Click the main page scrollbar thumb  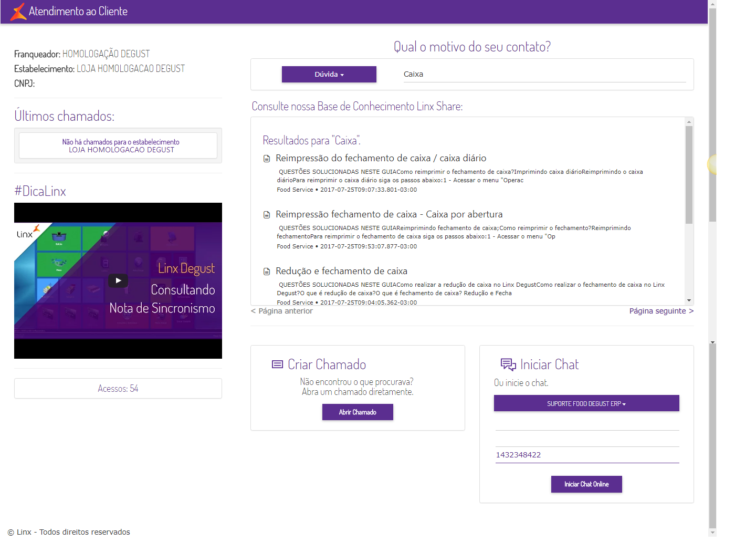pyautogui.click(x=712, y=115)
